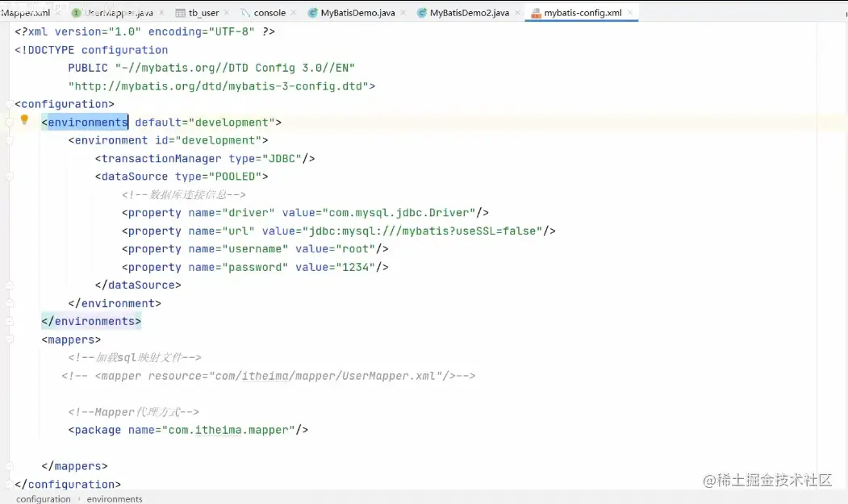Collapse the mappers opening tag fold marker
This screenshot has width=848, height=504.
pos(9,339)
